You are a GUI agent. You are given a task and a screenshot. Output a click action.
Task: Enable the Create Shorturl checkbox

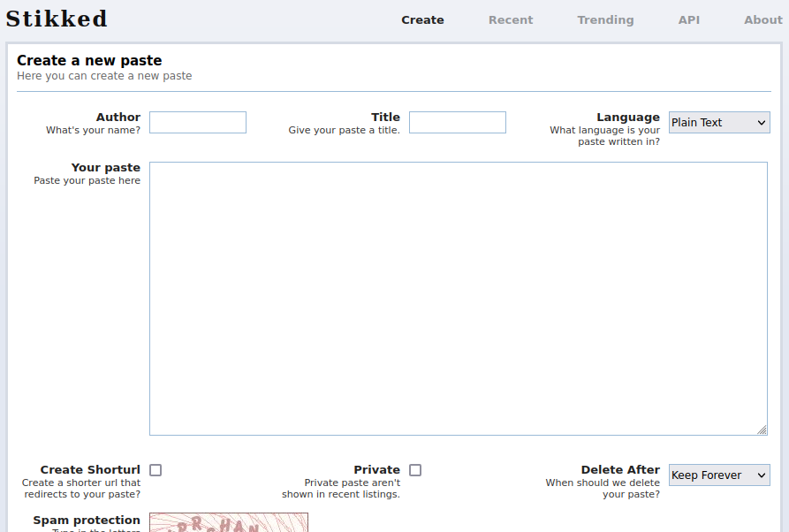[155, 469]
